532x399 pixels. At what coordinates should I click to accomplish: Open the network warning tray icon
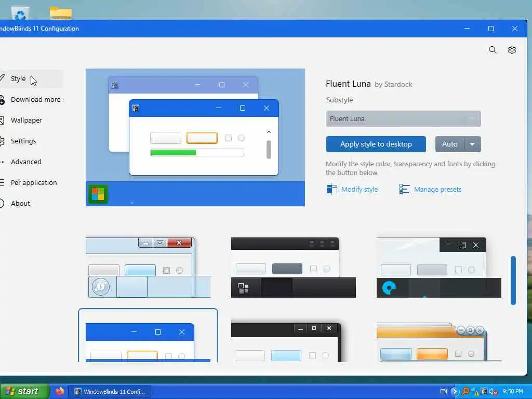[x=475, y=392]
